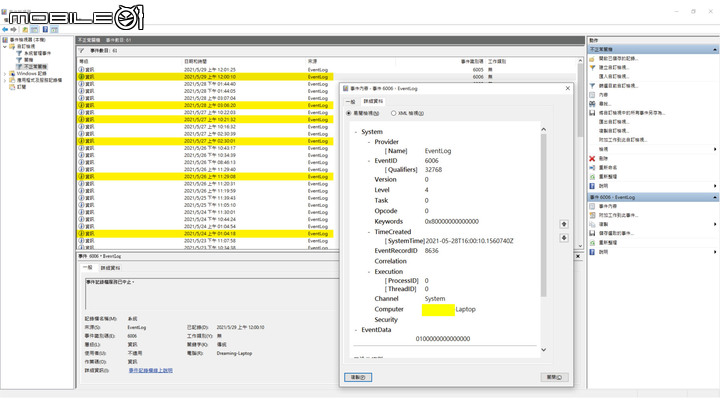Select the Administrative Events custom view
This screenshot has height=405, width=720.
[38, 53]
